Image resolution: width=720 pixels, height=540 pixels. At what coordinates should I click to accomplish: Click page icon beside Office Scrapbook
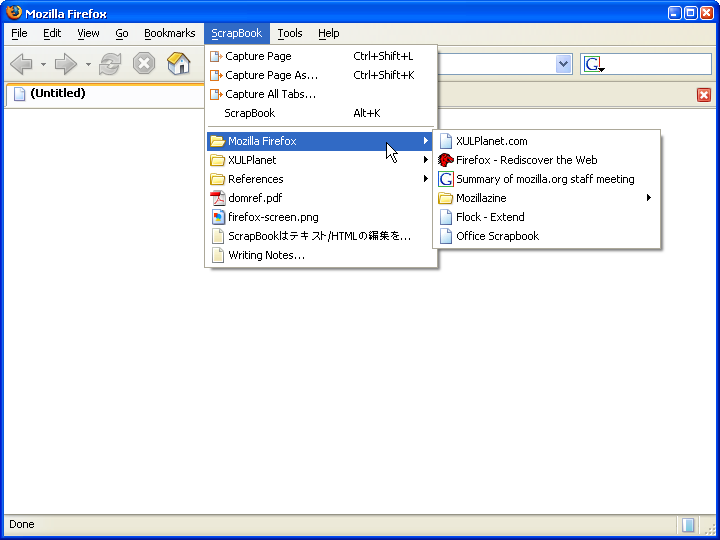tap(445, 236)
